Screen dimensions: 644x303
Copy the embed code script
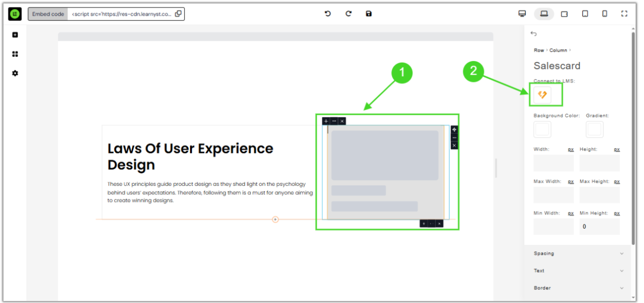tap(178, 14)
